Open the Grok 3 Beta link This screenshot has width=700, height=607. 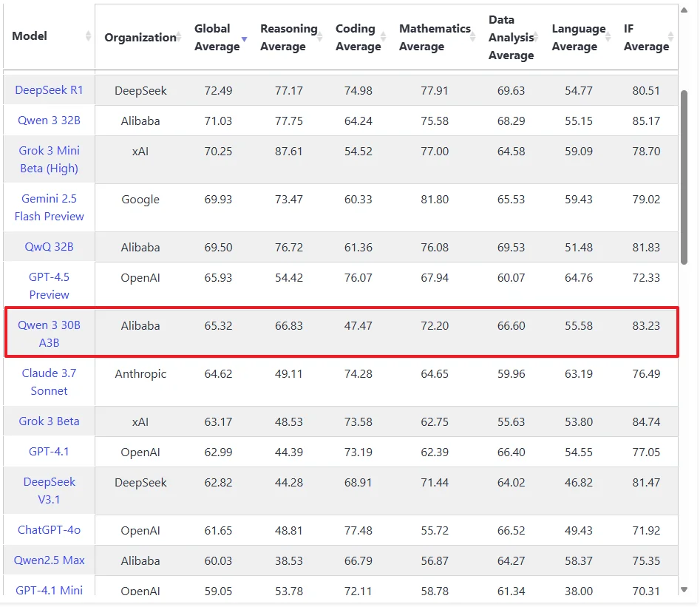click(49, 421)
